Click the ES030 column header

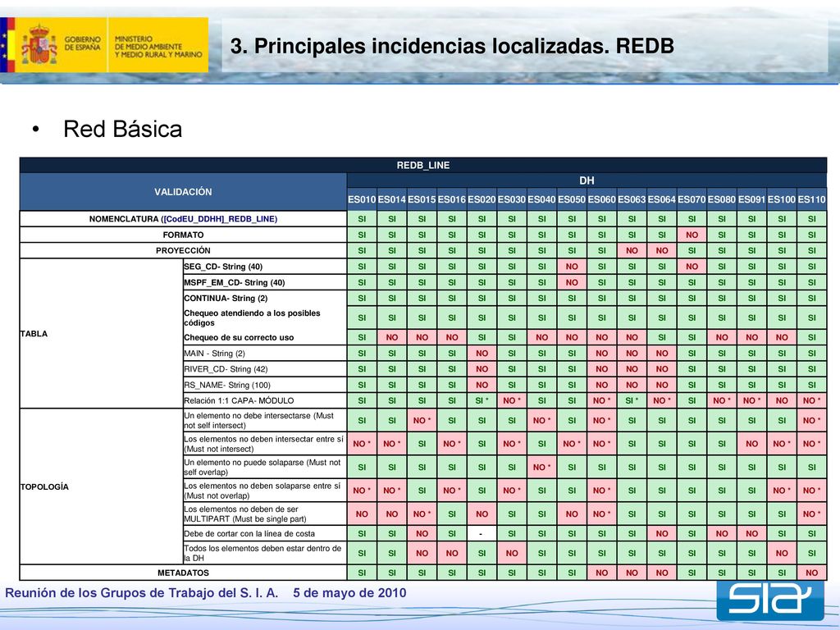pyautogui.click(x=512, y=199)
